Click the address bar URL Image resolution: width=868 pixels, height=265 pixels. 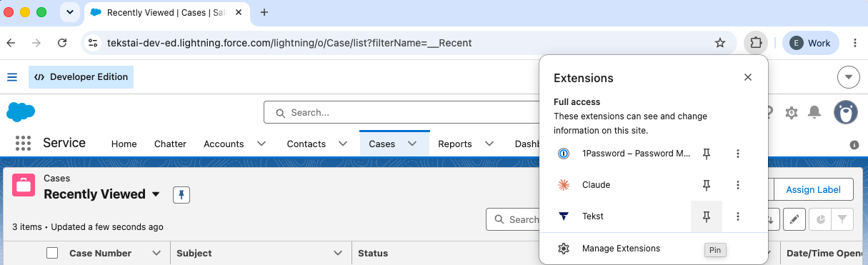point(289,43)
